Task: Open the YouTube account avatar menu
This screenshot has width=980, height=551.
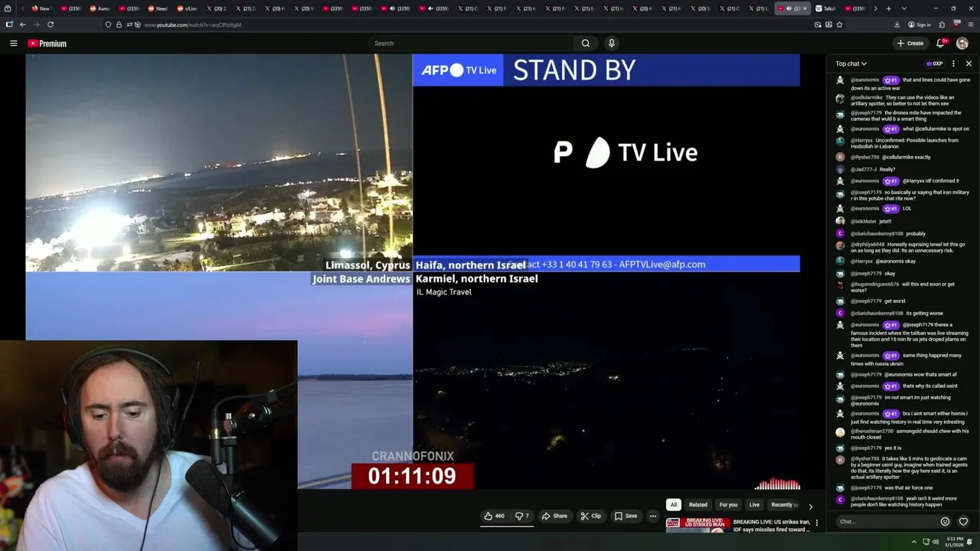Action: (962, 44)
